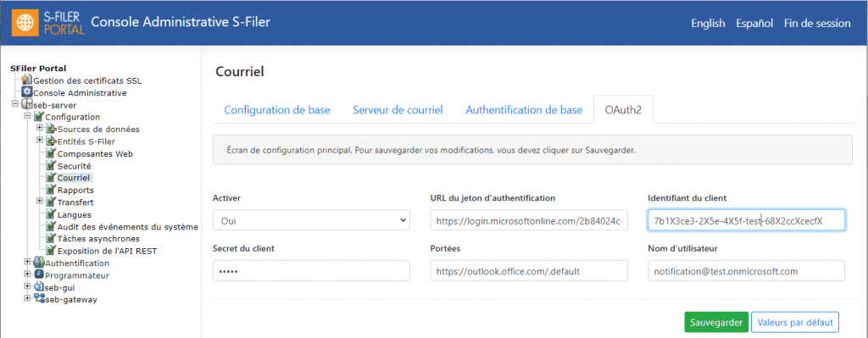Click the Langues tree icon
Screen dimensions: 868x338
[x=51, y=214]
